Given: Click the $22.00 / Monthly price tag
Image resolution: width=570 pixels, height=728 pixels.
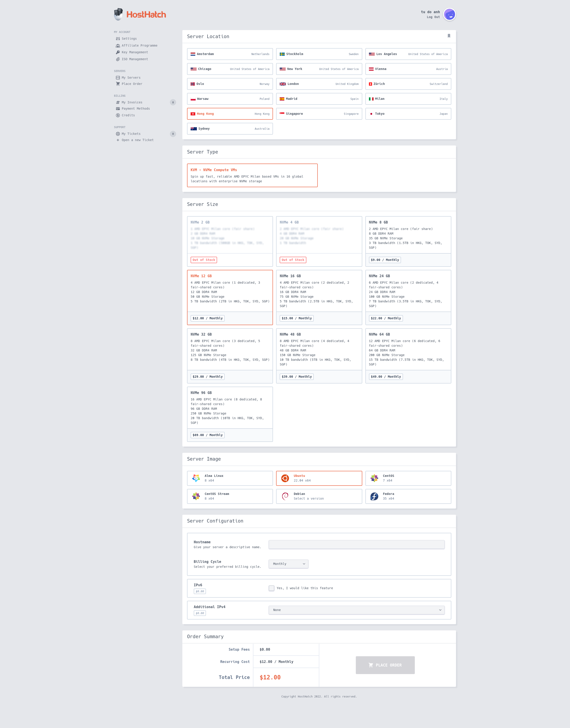Looking at the screenshot, I should coord(386,318).
